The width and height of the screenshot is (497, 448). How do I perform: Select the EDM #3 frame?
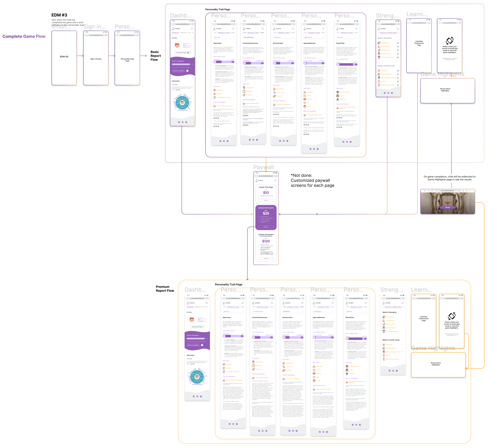point(64,58)
